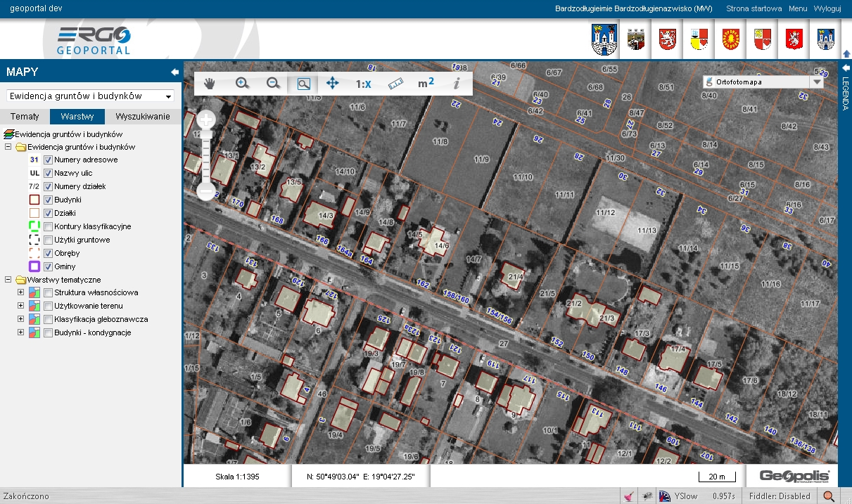
Task: Select the m² area measurement tool
Action: tap(426, 83)
